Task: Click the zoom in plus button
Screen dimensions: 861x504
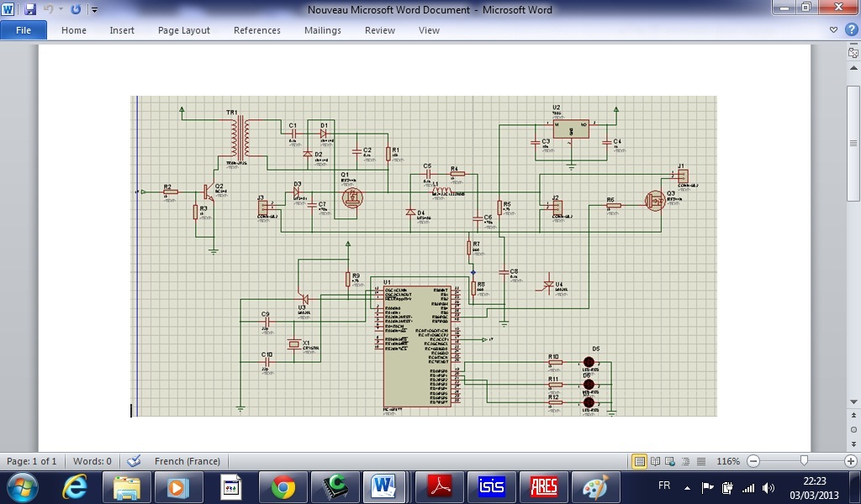Action: 851,461
